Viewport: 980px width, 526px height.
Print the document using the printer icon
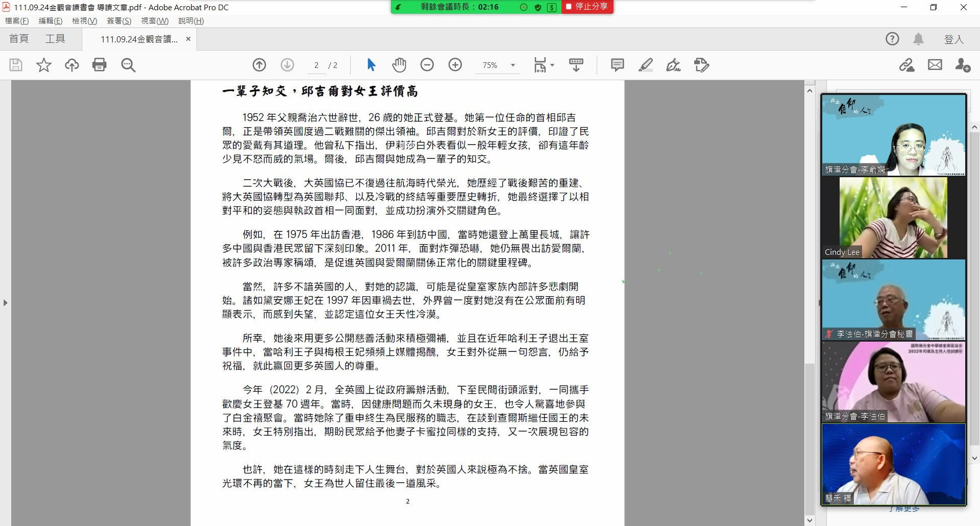tap(100, 65)
